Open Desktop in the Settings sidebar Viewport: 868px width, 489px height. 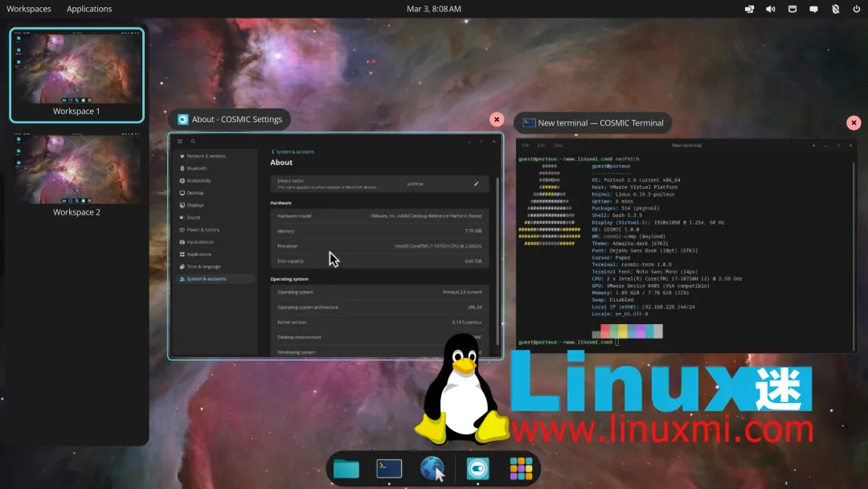tap(213, 193)
